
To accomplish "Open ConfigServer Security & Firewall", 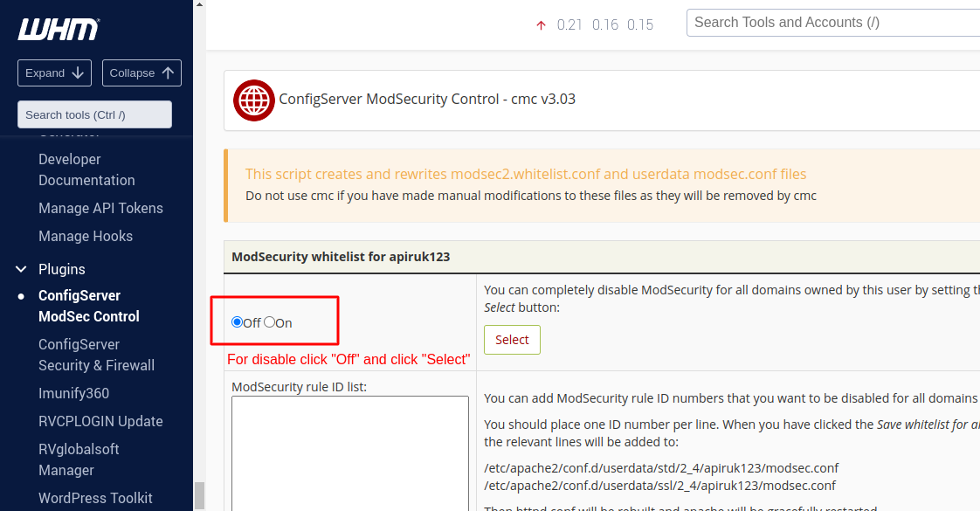I will (x=96, y=355).
